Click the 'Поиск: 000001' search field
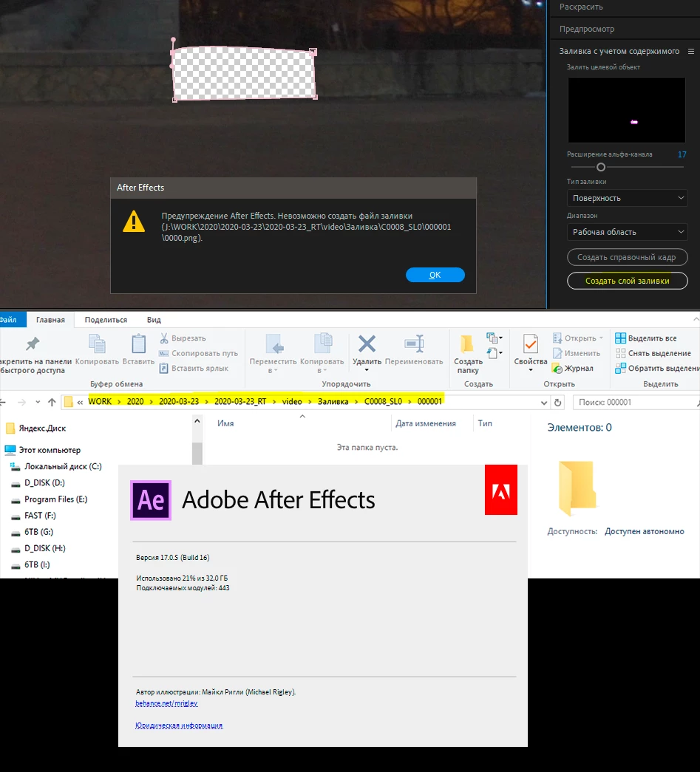The height and width of the screenshot is (772, 700). point(636,402)
